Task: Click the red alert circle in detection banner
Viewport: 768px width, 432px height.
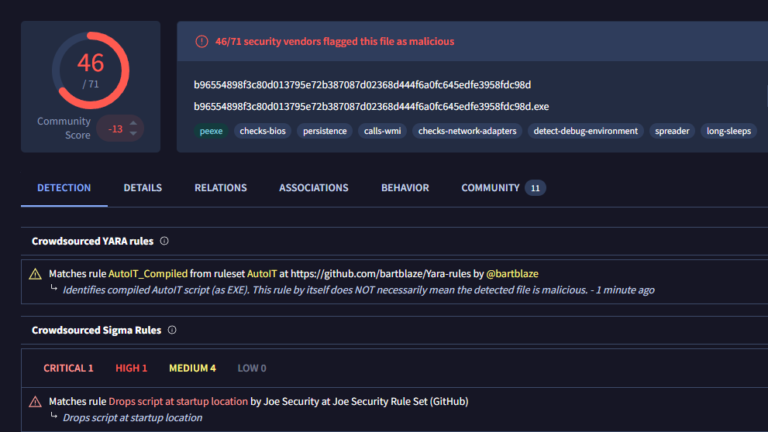Action: (201, 42)
